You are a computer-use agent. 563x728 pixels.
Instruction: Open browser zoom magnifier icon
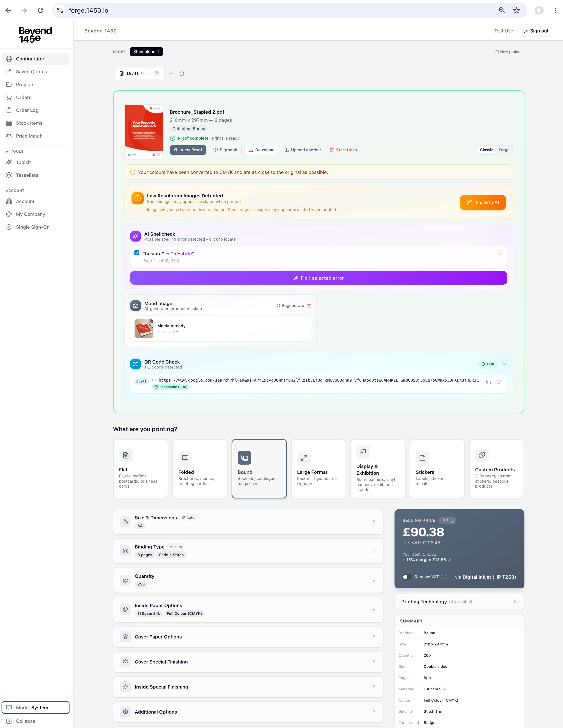(502, 10)
